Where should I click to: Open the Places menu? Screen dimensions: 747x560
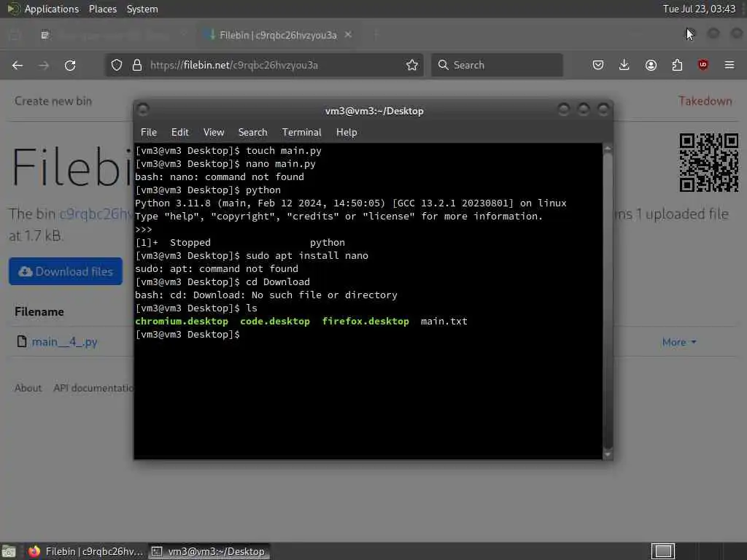point(103,9)
